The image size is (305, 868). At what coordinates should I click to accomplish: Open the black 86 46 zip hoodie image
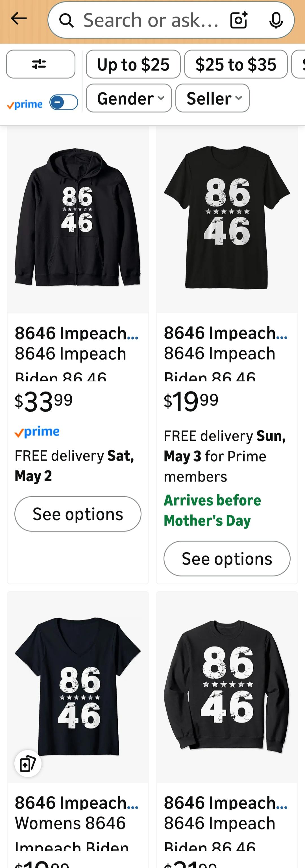[x=78, y=219]
